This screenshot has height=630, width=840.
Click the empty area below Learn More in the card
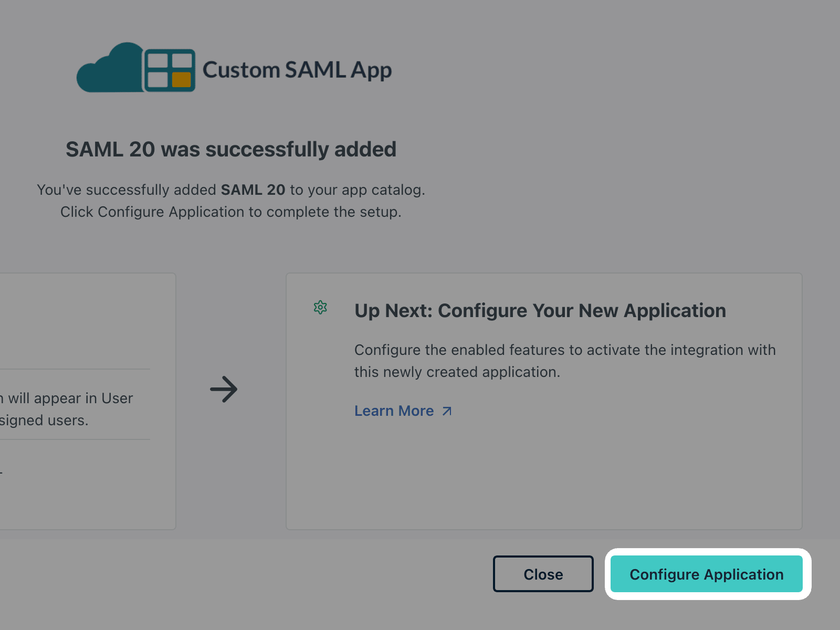click(543, 472)
